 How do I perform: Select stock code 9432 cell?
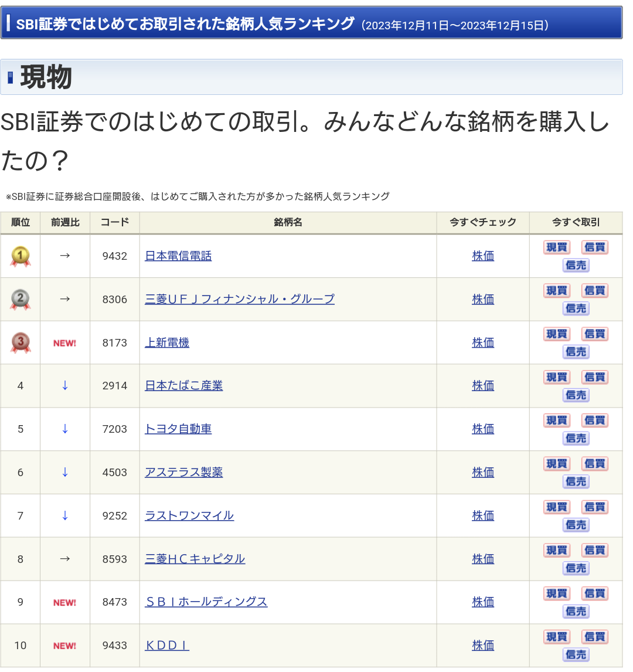114,256
